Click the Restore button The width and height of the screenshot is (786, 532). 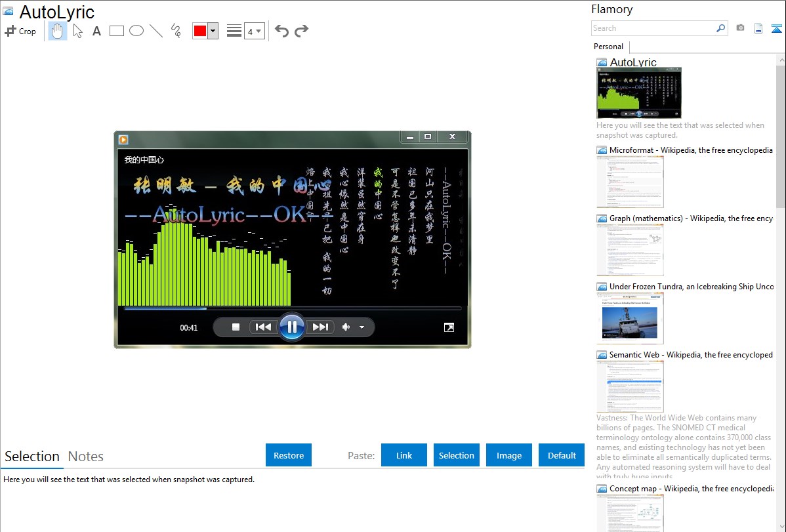[289, 455]
